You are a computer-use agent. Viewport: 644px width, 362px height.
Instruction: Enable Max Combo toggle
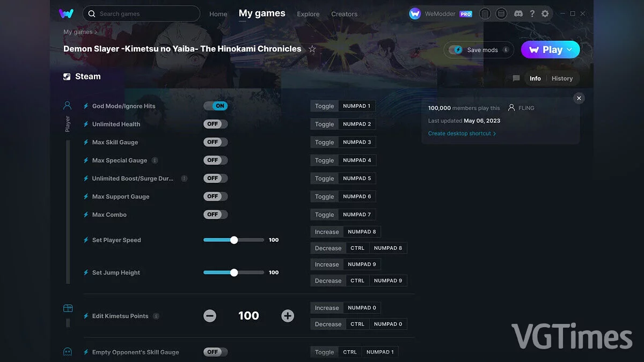(216, 215)
